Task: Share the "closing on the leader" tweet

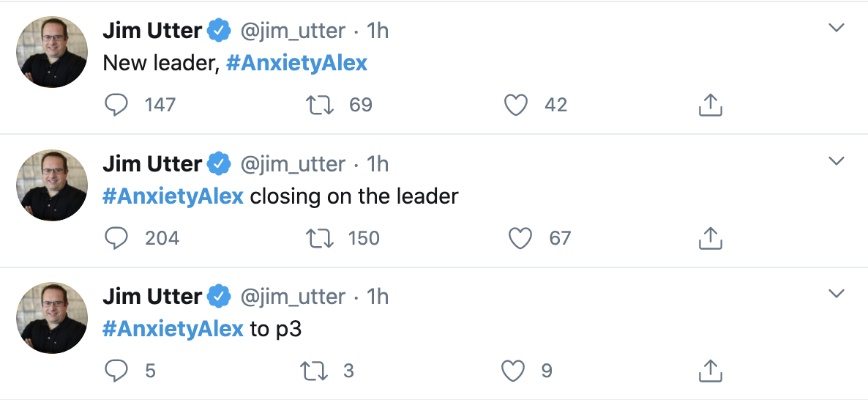Action: pyautogui.click(x=710, y=238)
